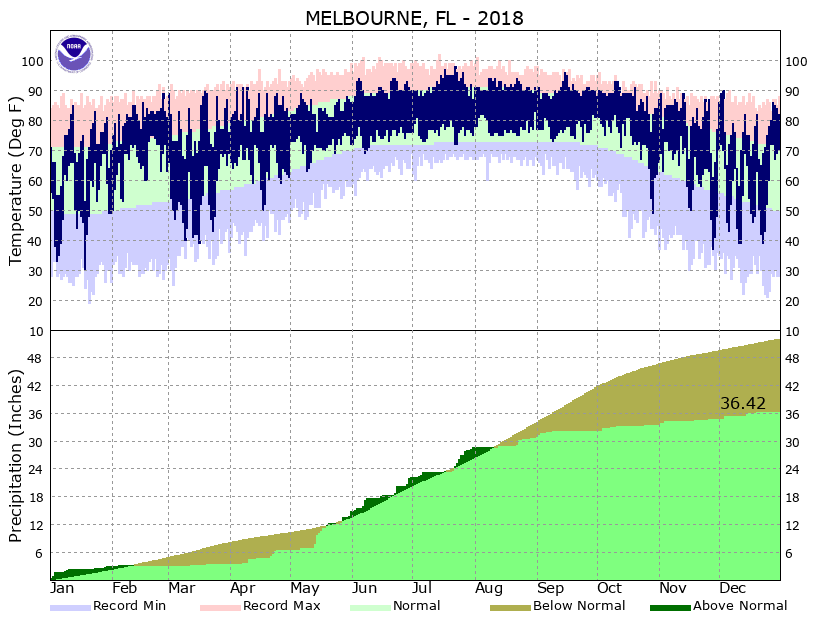This screenshot has width=830, height=620.
Task: Click the 'Record Min' legend text
Action: point(129,606)
